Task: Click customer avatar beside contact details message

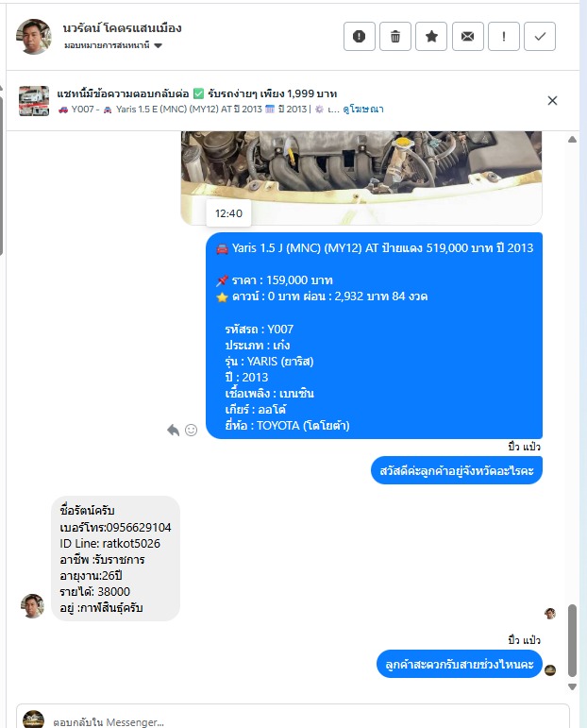Action: click(x=32, y=606)
